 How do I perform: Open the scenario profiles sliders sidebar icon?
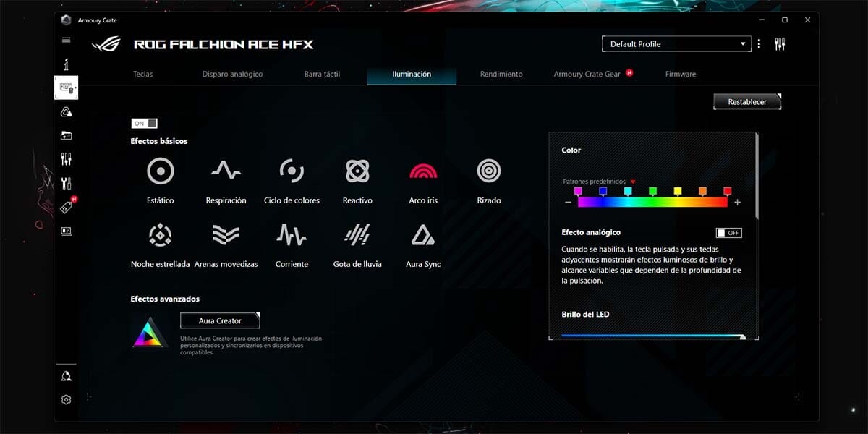pyautogui.click(x=67, y=159)
